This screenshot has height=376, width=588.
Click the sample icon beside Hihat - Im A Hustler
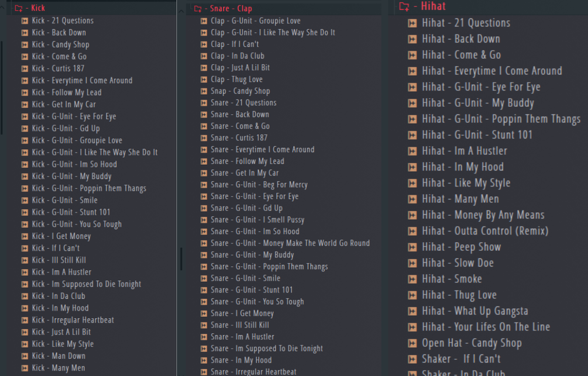click(412, 151)
